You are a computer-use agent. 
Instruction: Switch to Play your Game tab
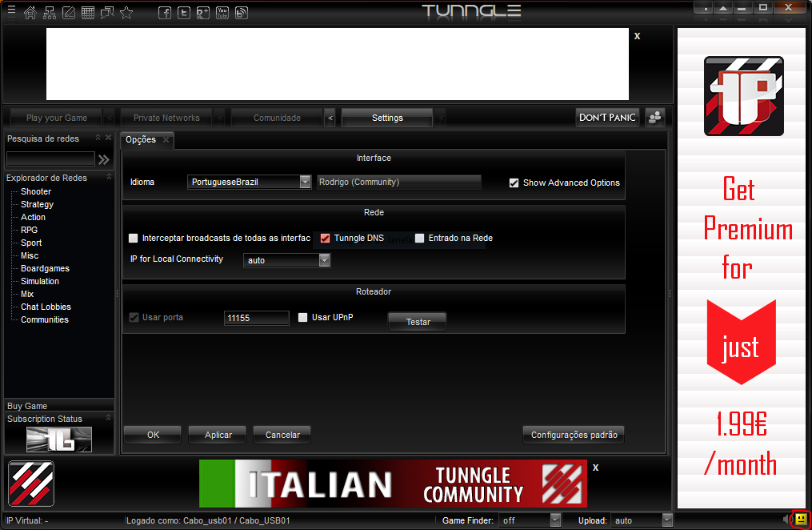[57, 118]
